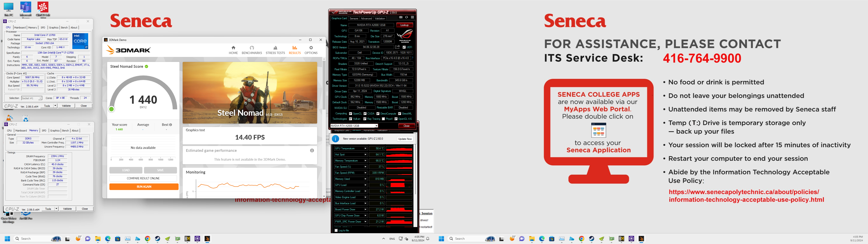This screenshot has height=244, width=868.
Task: Click GPU Load sensor graph
Action: click(399, 185)
